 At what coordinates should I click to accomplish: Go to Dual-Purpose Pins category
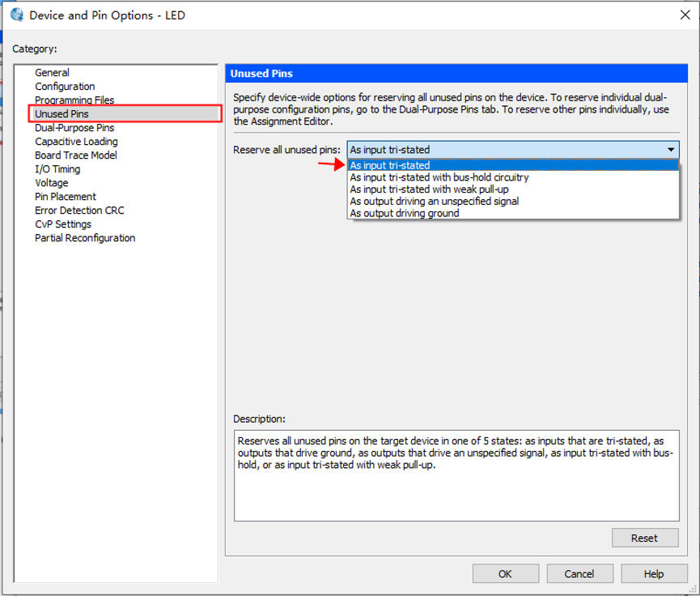pos(74,128)
